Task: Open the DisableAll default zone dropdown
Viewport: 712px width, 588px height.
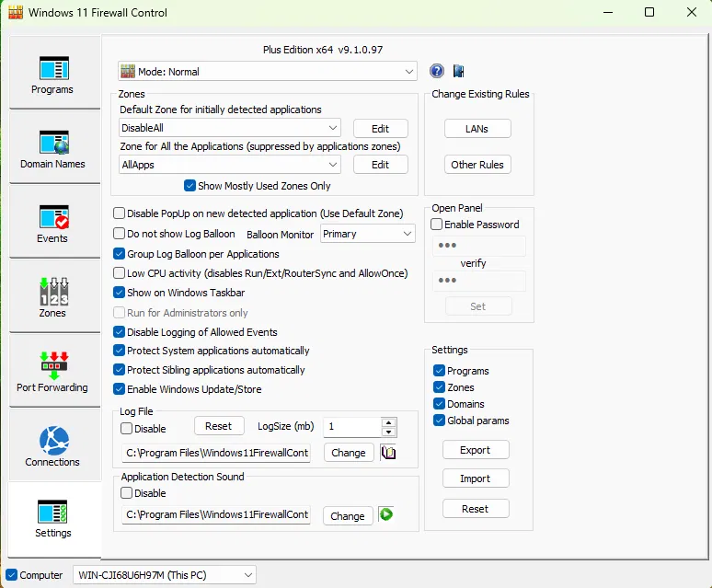Action: pos(229,128)
